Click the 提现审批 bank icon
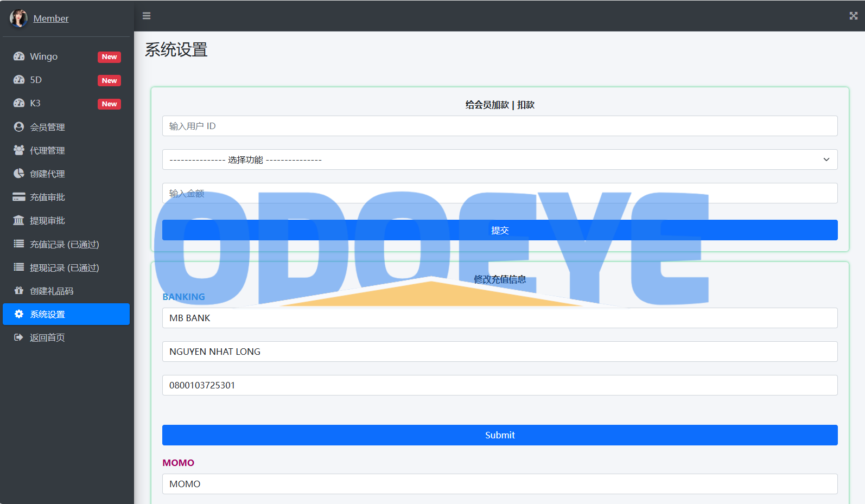The height and width of the screenshot is (504, 865). pos(19,220)
